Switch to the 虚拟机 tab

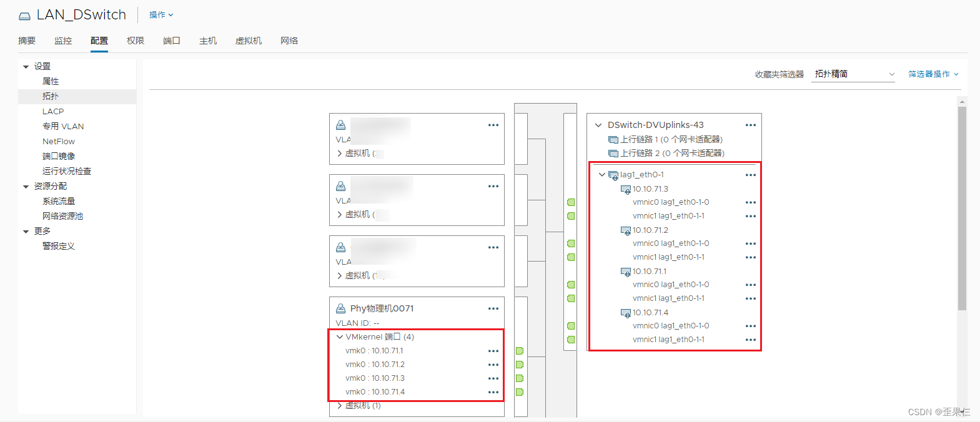point(249,41)
